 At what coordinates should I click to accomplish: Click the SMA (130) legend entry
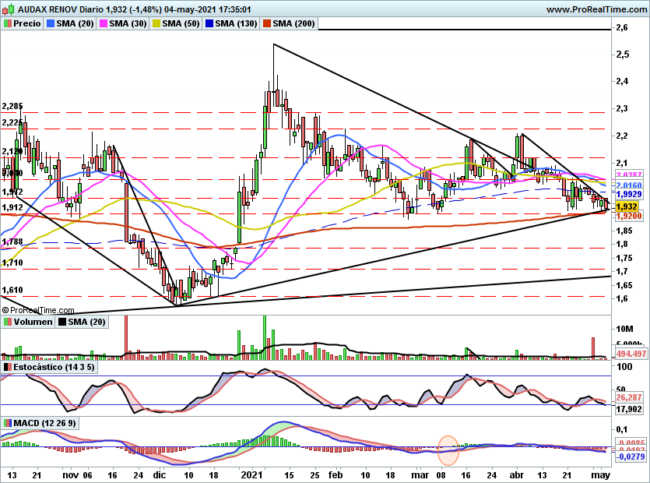231,24
